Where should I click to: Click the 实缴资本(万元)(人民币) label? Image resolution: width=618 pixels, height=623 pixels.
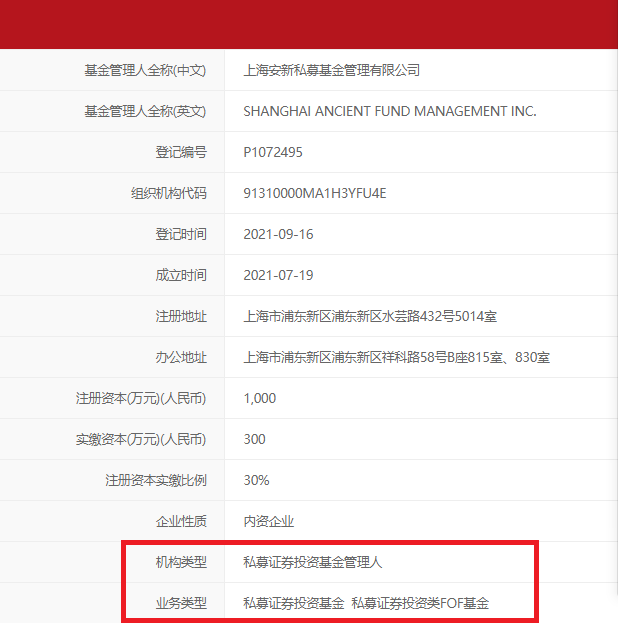(x=141, y=439)
